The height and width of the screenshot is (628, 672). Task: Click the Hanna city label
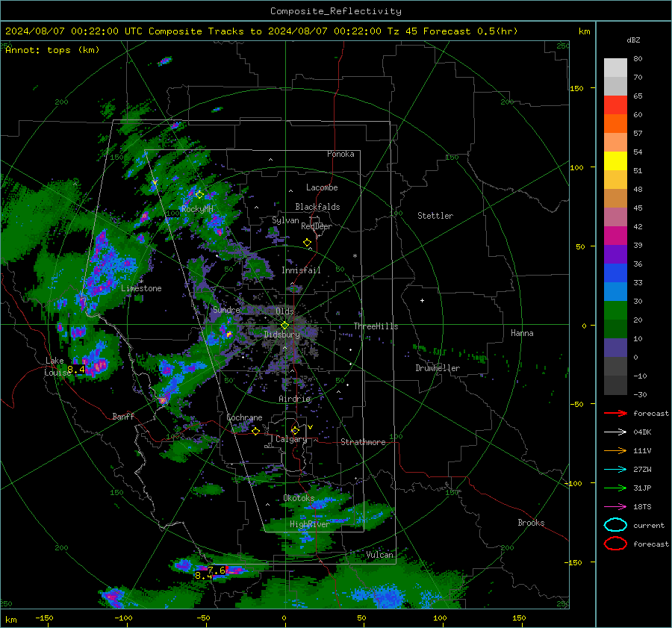click(x=522, y=333)
